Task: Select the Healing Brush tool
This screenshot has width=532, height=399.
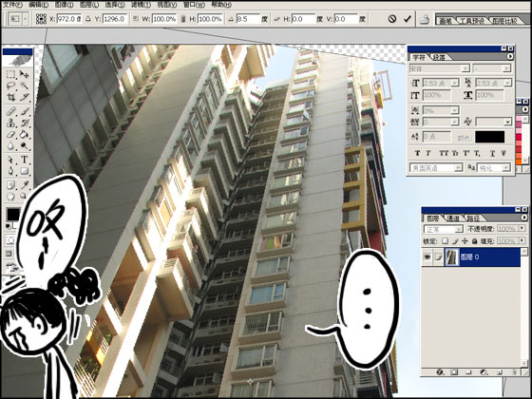Action: [11, 111]
